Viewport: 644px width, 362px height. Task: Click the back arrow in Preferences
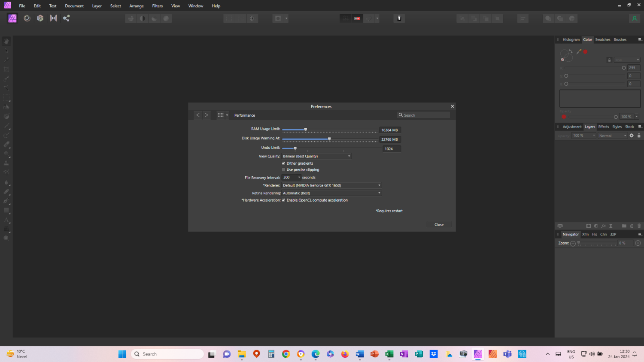coord(197,115)
